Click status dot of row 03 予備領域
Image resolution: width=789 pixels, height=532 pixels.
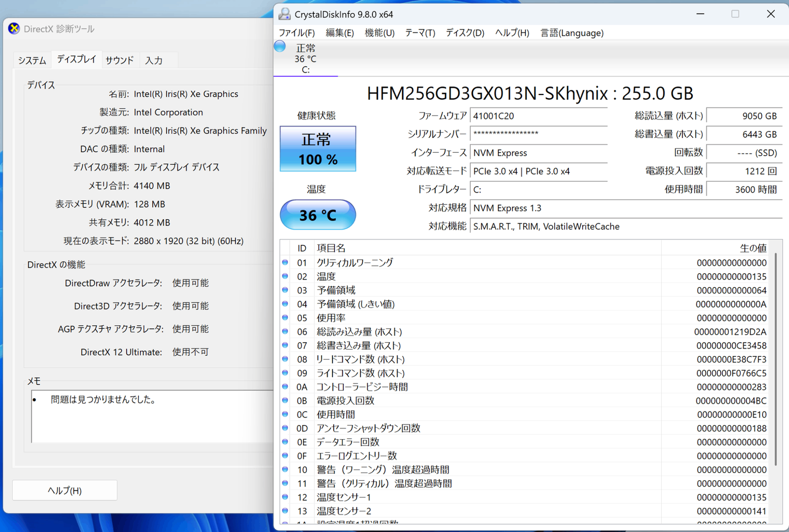click(285, 290)
